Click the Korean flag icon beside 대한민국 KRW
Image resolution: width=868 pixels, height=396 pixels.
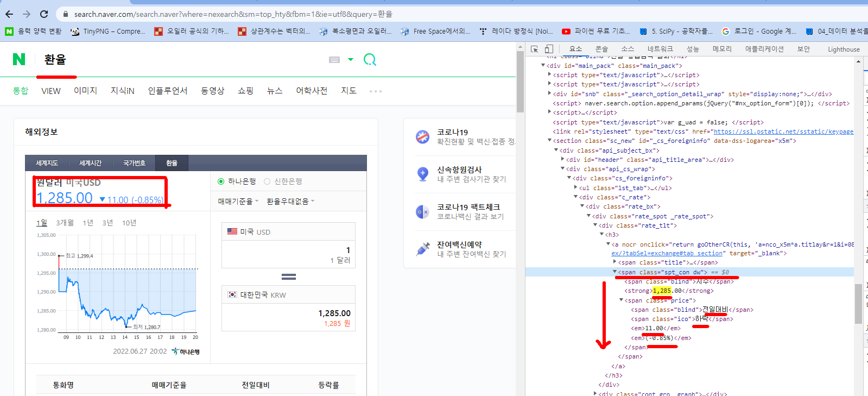coord(232,294)
